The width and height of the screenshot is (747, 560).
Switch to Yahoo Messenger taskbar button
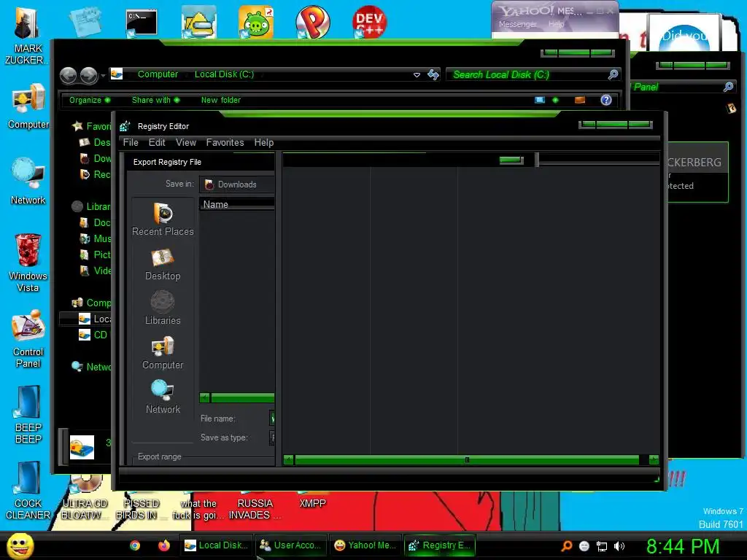pos(365,545)
